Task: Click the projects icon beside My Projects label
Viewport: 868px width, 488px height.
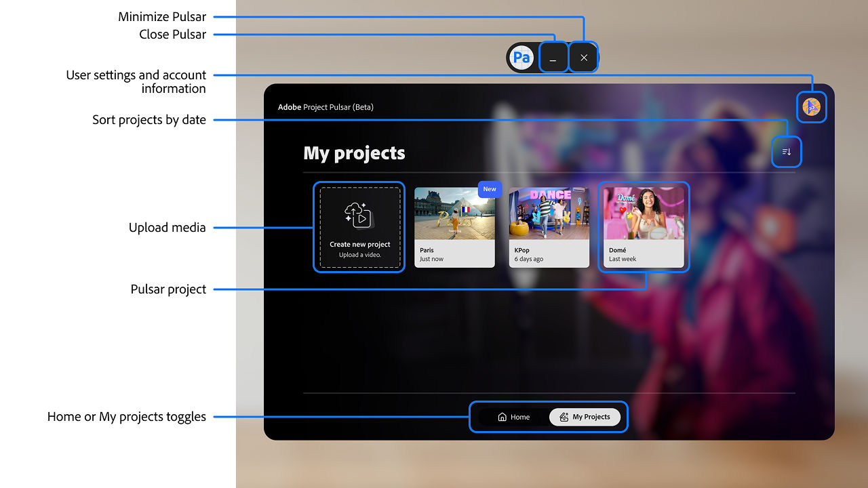Action: point(563,417)
